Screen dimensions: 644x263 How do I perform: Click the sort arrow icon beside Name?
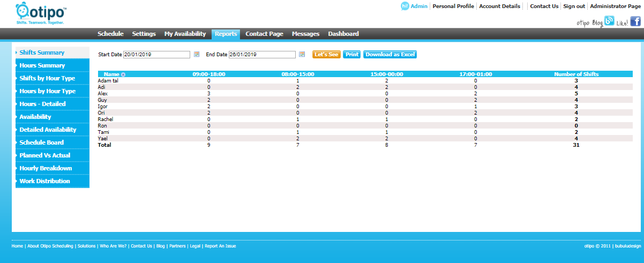[x=123, y=74]
